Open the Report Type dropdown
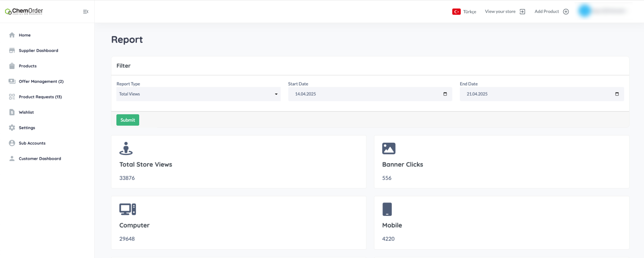 click(x=198, y=94)
